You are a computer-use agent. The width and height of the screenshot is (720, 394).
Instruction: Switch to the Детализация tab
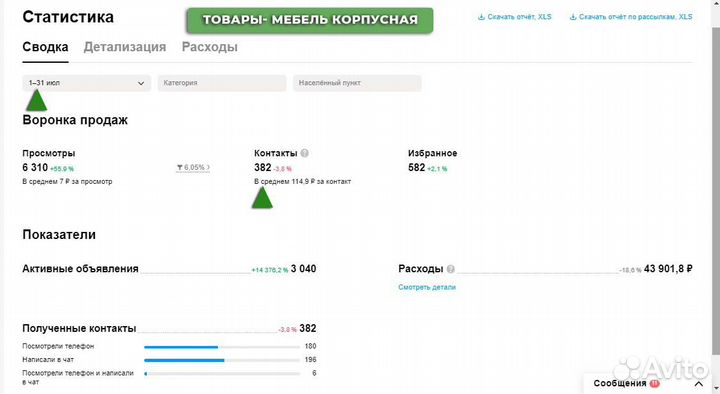[125, 47]
